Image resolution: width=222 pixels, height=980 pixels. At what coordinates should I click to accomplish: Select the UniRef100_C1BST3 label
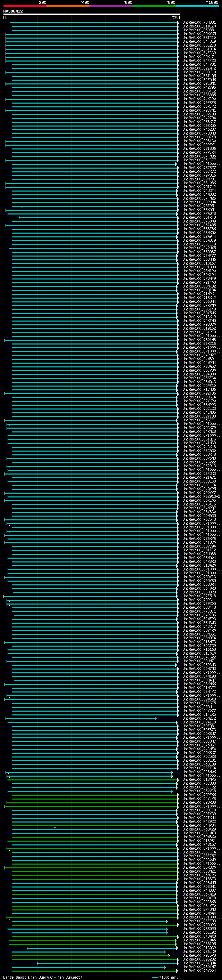pos(199,879)
